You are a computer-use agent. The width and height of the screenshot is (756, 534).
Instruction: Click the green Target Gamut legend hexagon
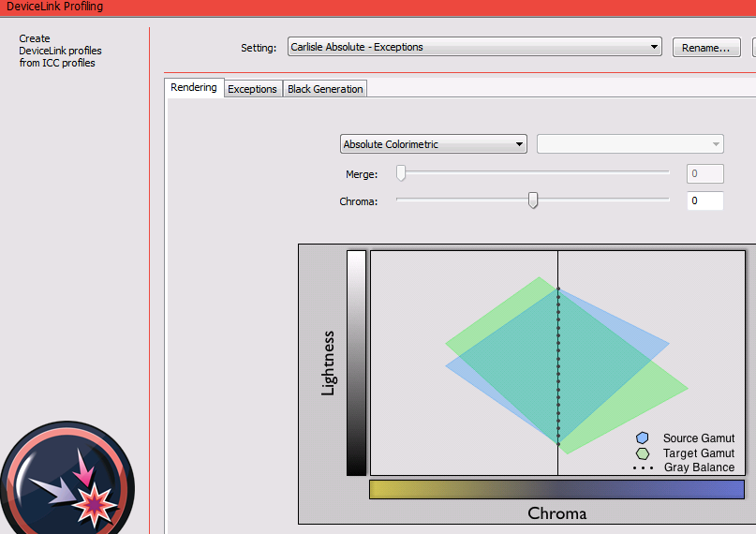coord(642,453)
